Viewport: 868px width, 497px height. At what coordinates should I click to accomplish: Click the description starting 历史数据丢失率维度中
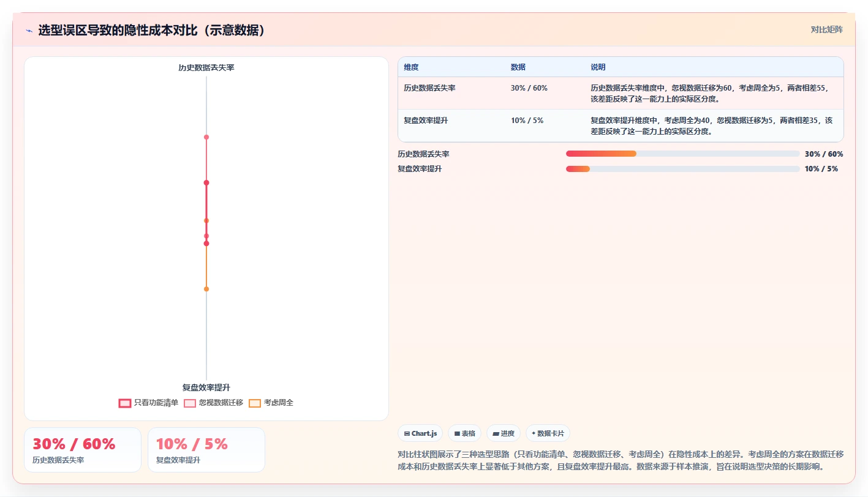click(x=709, y=93)
